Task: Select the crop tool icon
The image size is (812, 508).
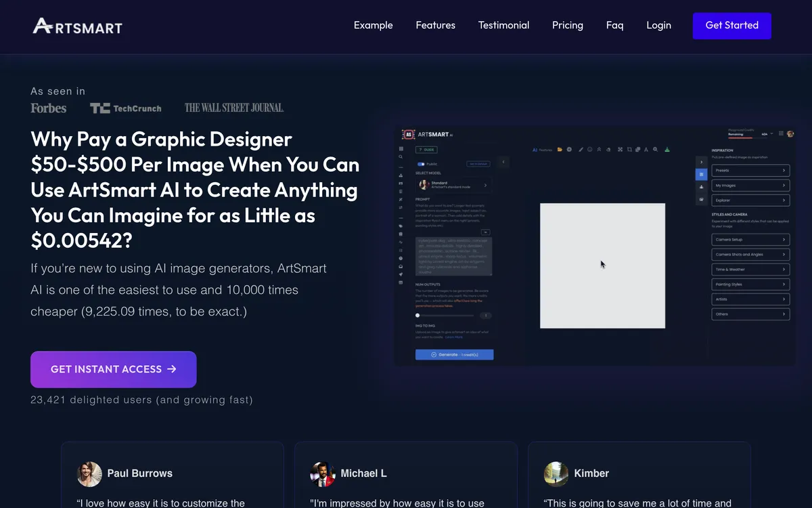Action: coord(629,150)
